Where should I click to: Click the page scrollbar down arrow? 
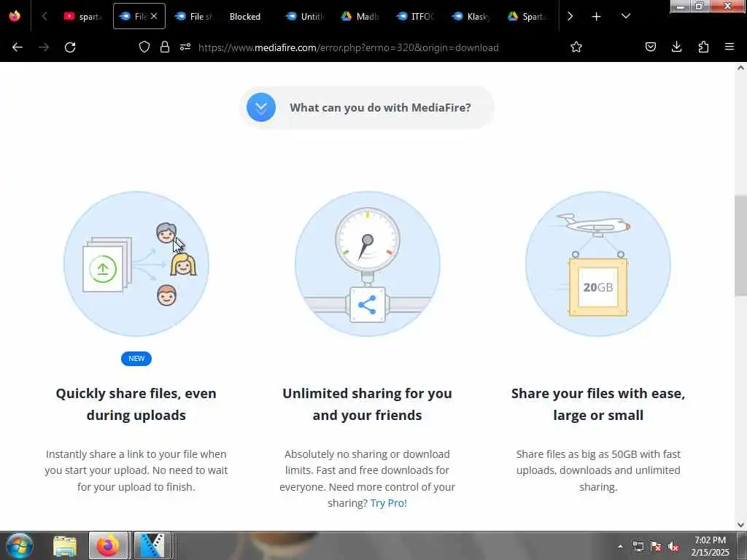pyautogui.click(x=740, y=525)
